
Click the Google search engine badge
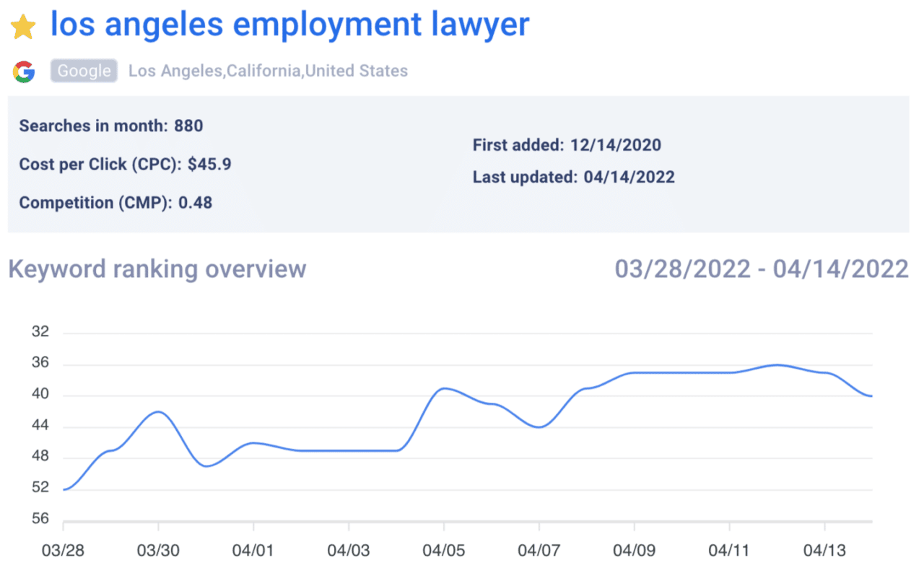pos(84,71)
